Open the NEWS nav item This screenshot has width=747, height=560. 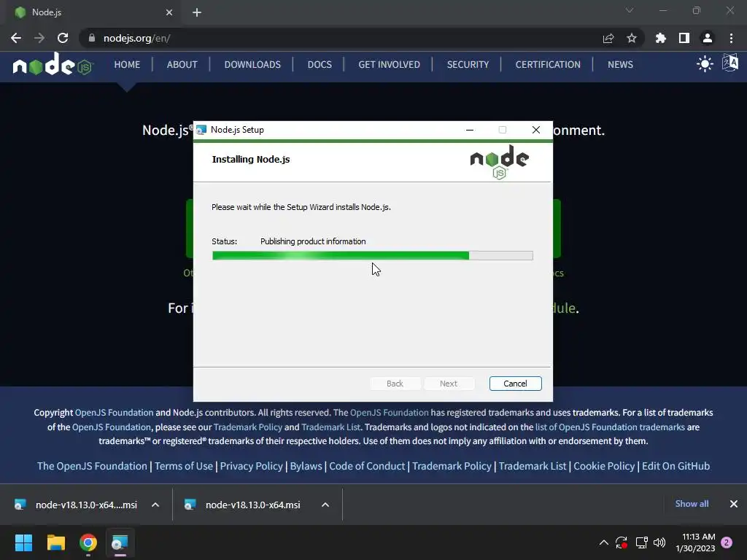pyautogui.click(x=620, y=64)
